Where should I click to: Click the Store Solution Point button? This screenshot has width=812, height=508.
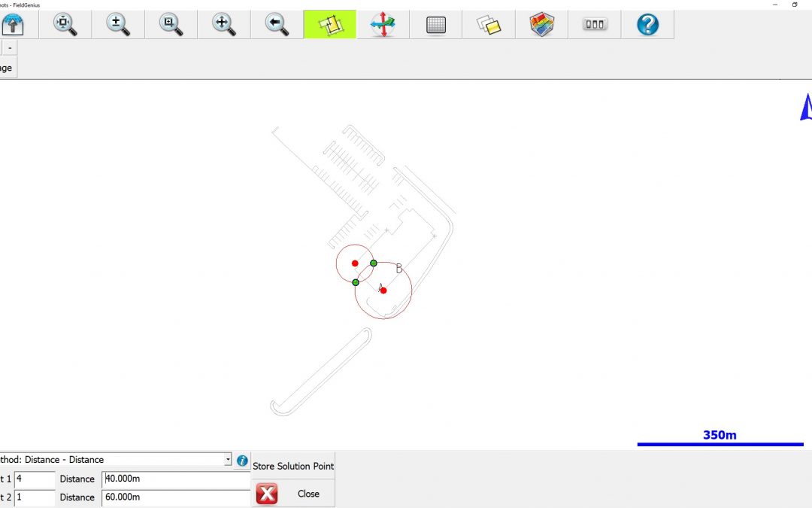(x=293, y=466)
